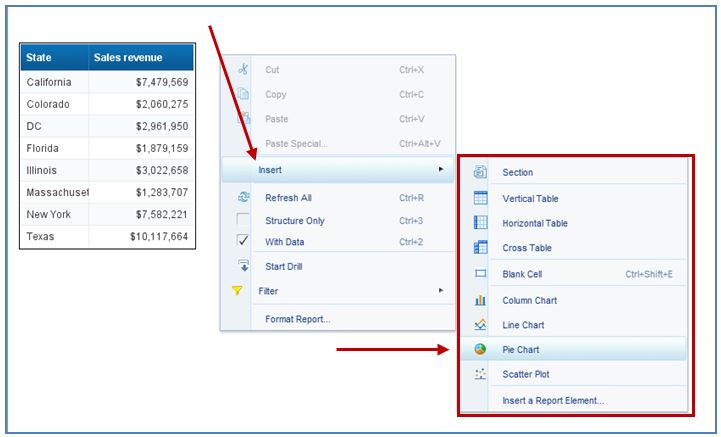Click the yellow Filter funnel icon
This screenshot has height=437, width=721.
click(237, 290)
